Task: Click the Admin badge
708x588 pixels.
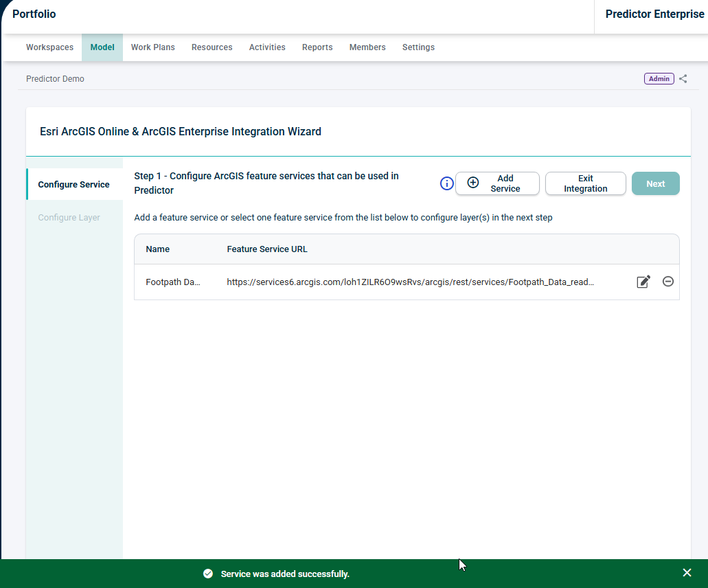Action: tap(659, 78)
